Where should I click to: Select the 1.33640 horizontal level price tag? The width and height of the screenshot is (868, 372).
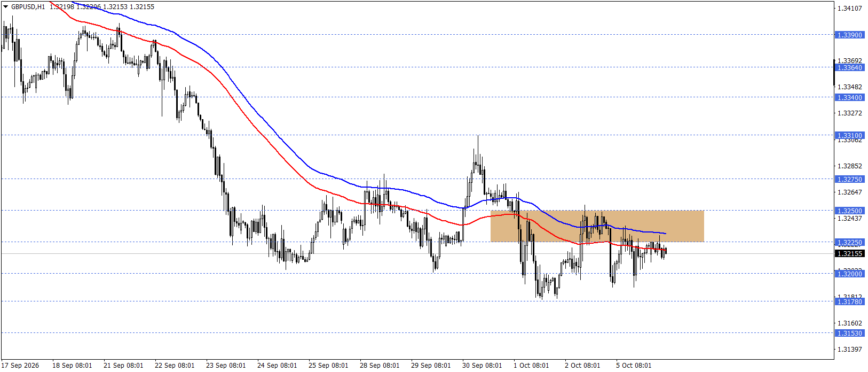(x=849, y=68)
